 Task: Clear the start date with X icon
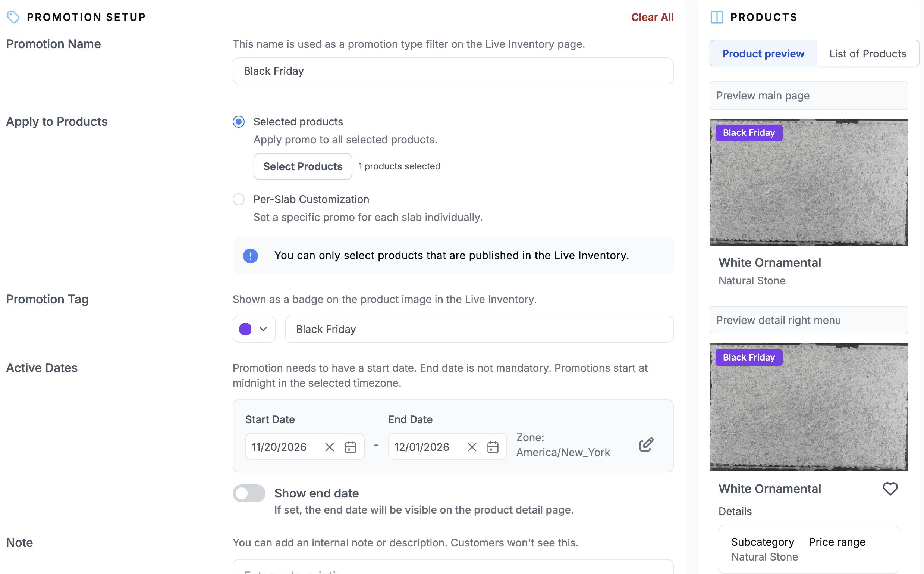pos(329,447)
